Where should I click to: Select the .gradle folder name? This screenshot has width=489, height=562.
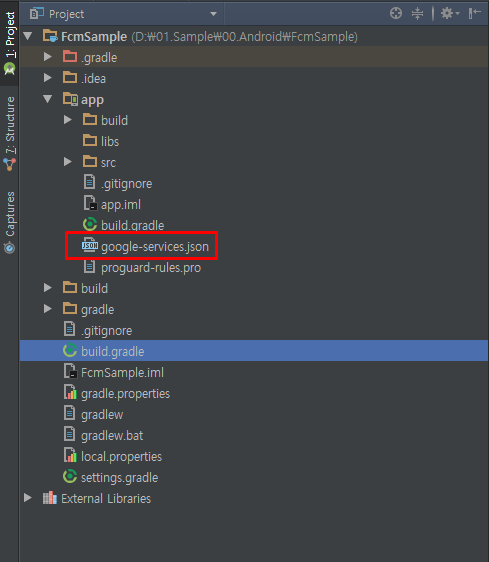pos(99,58)
